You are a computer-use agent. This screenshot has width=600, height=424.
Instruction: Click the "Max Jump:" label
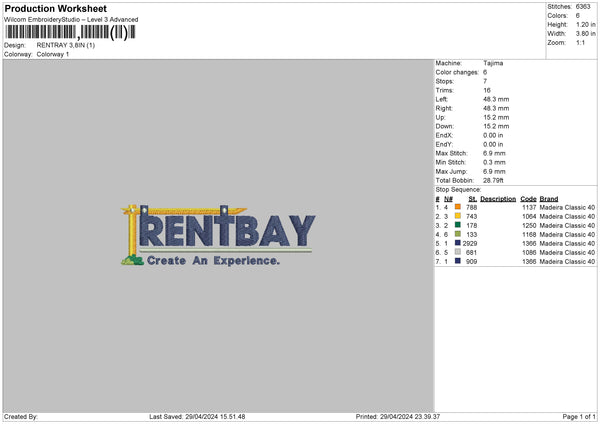(451, 171)
